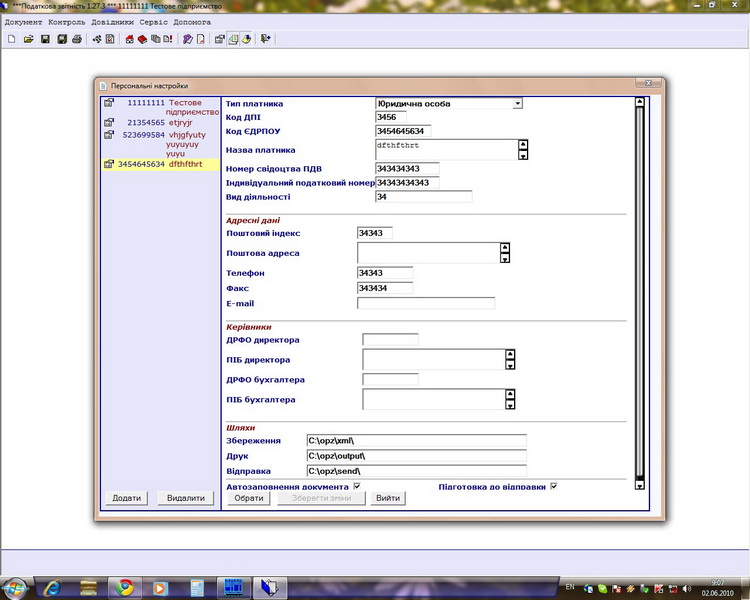This screenshot has height=600, width=750.
Task: Click the Open folder toolbar icon
Action: click(28, 40)
